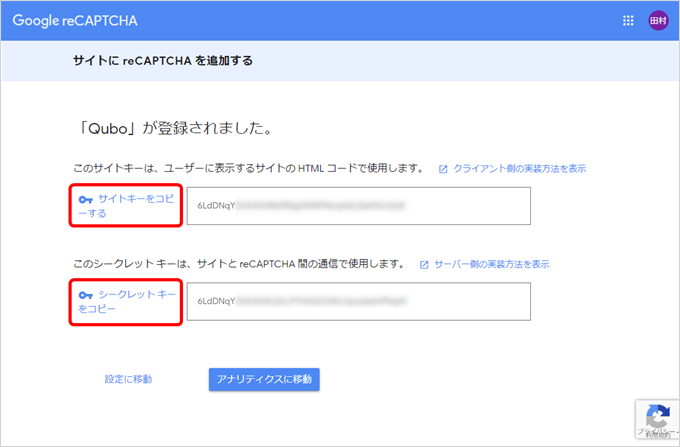Copy the site key with サイトキーをコピーする
Viewport: 680px width, 447px height.
point(126,206)
